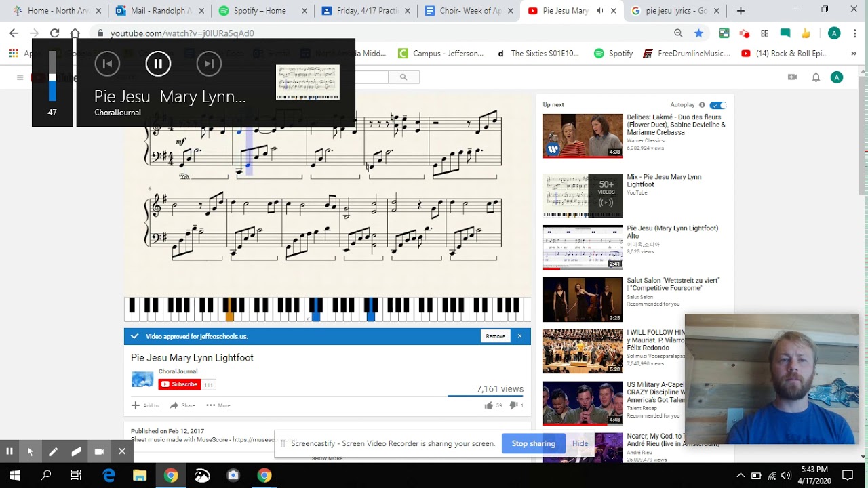Open the YouTube account avatar menu

pos(837,77)
